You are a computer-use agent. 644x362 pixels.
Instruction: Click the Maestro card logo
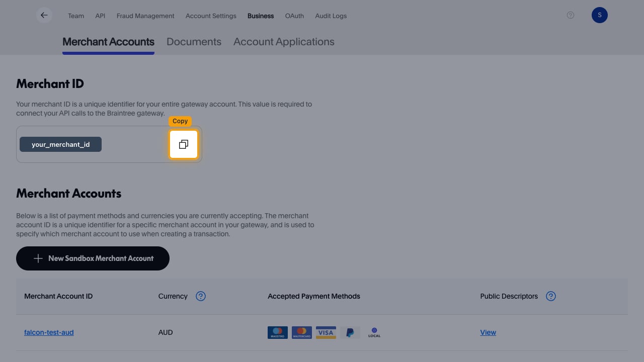point(278,332)
